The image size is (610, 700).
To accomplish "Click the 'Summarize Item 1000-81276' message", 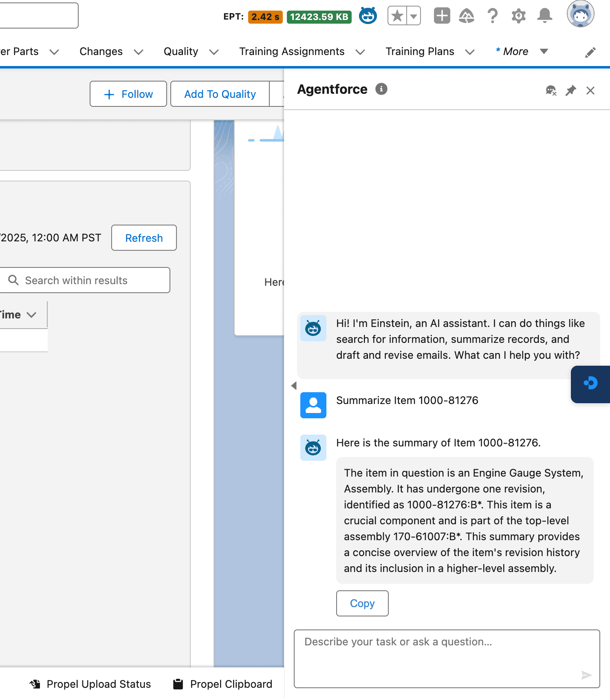I will (407, 400).
